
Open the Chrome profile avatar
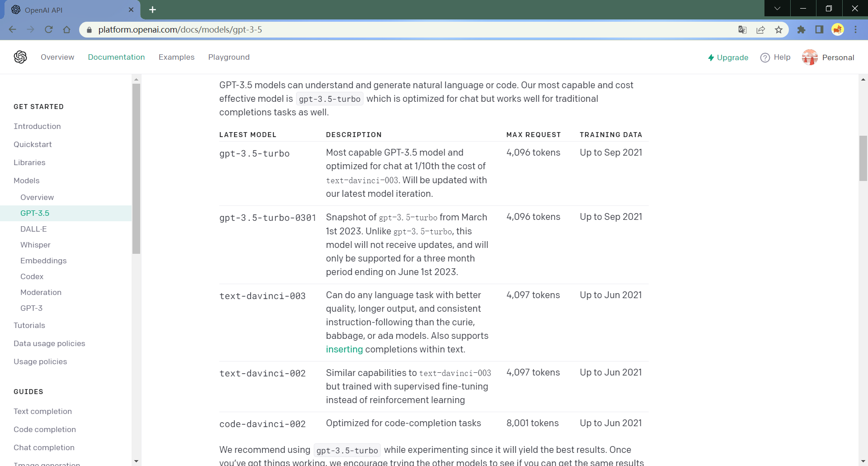click(x=838, y=29)
